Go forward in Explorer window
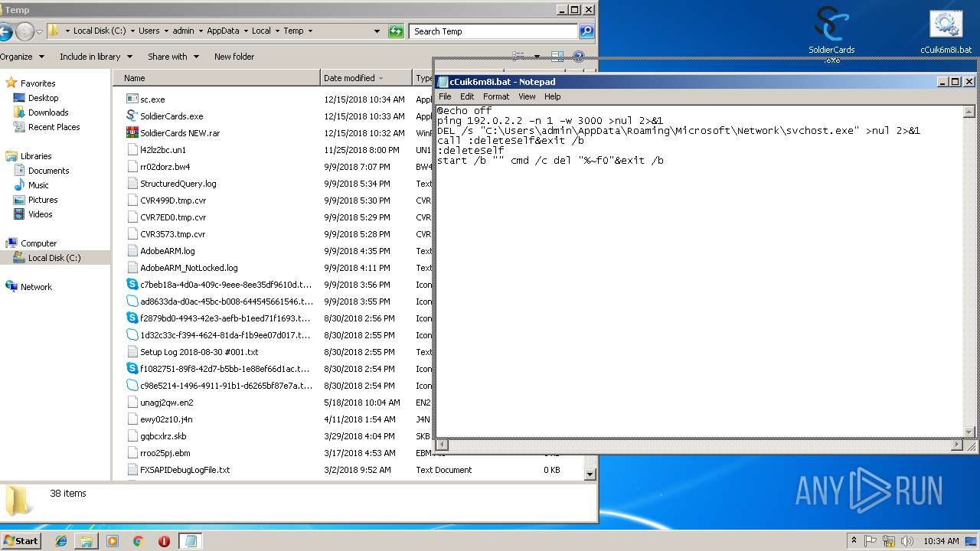The height and width of the screenshot is (551, 980). tap(24, 31)
